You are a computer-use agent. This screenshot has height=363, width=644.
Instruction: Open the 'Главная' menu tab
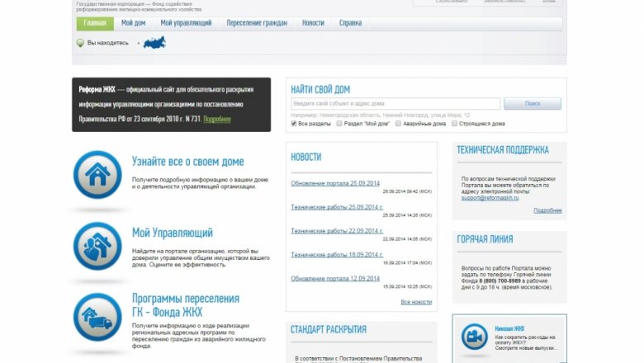point(95,23)
